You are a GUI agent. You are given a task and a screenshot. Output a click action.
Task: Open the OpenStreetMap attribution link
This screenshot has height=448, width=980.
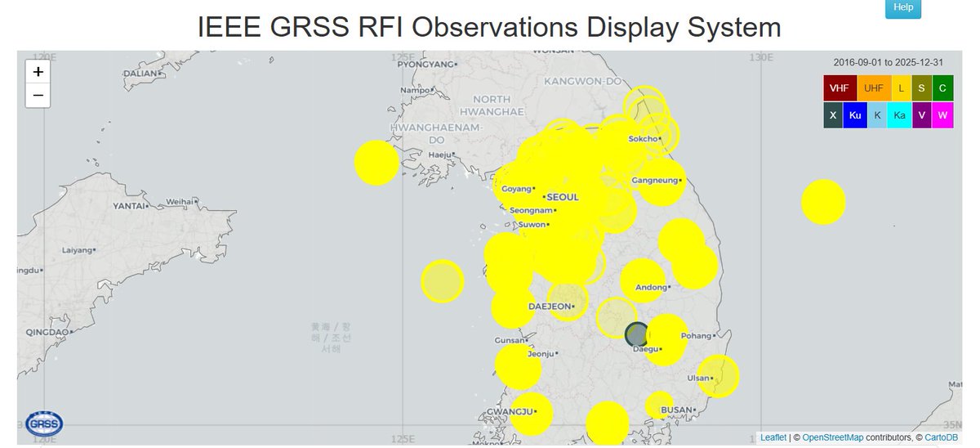[x=832, y=438]
